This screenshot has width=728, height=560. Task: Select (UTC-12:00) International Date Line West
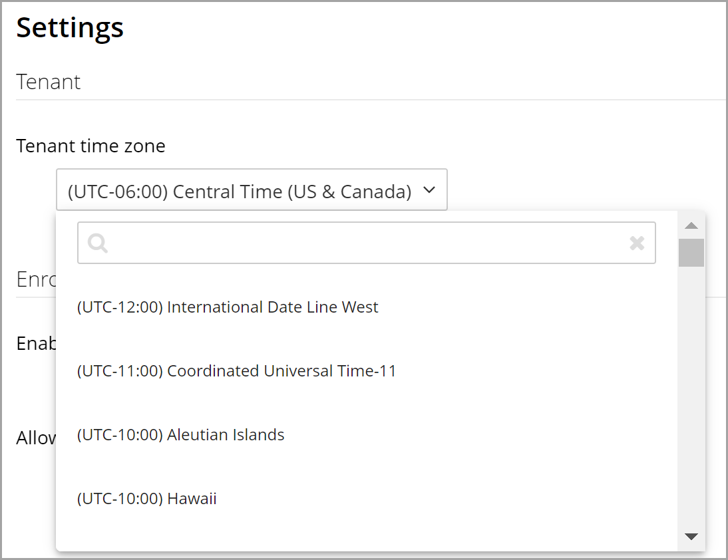(x=228, y=307)
